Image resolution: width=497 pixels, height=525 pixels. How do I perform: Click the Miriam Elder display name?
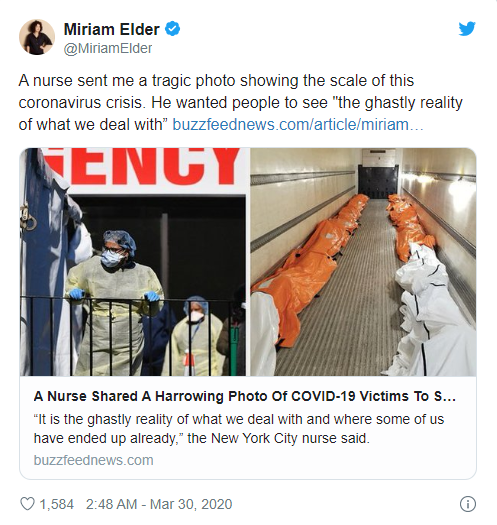click(112, 29)
